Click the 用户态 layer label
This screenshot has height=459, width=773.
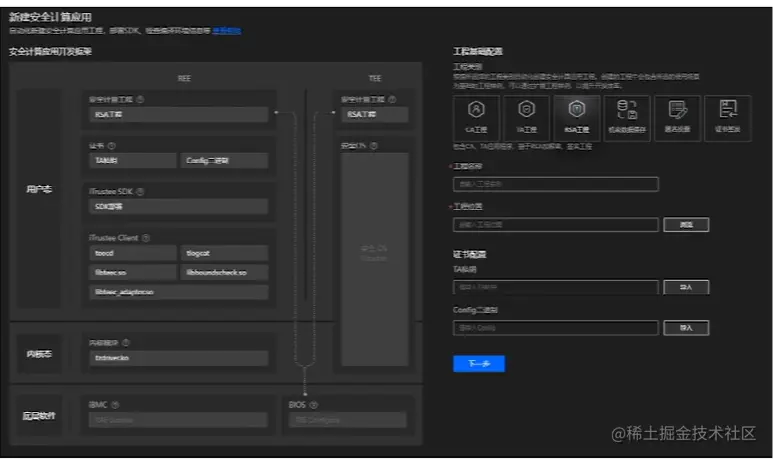coord(39,189)
